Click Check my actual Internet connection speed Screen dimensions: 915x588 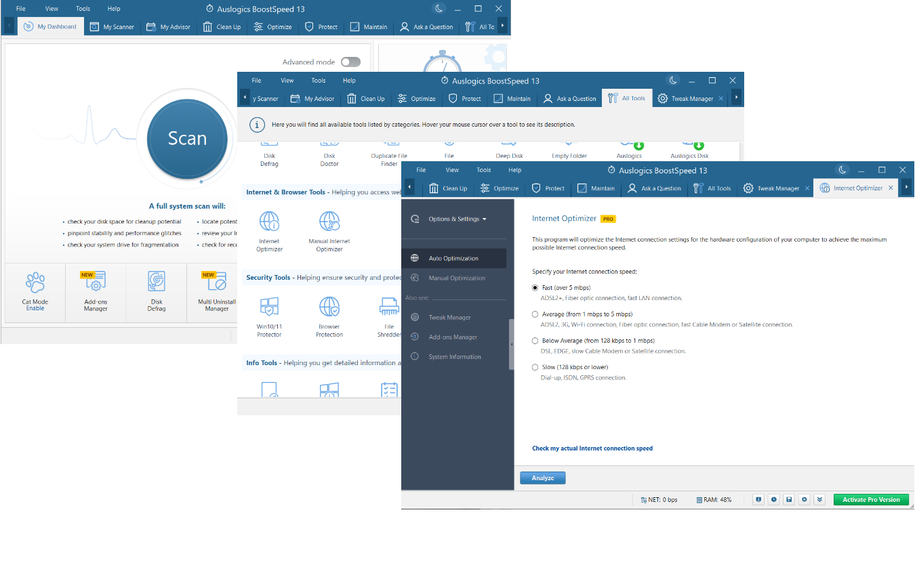(592, 448)
